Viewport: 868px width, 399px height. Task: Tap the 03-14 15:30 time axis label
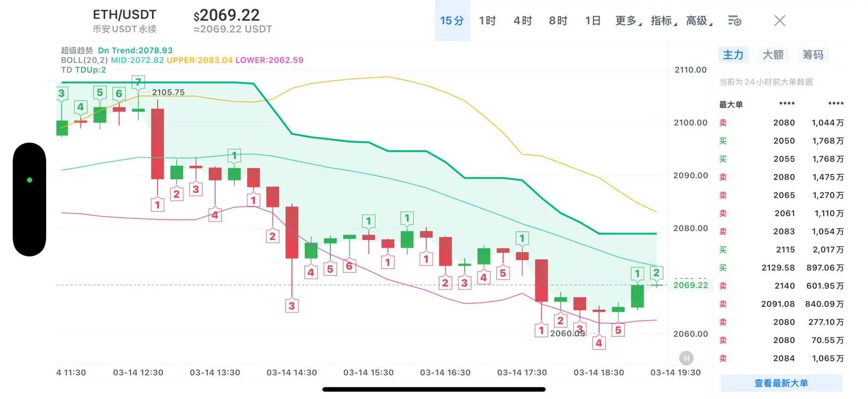coord(368,372)
